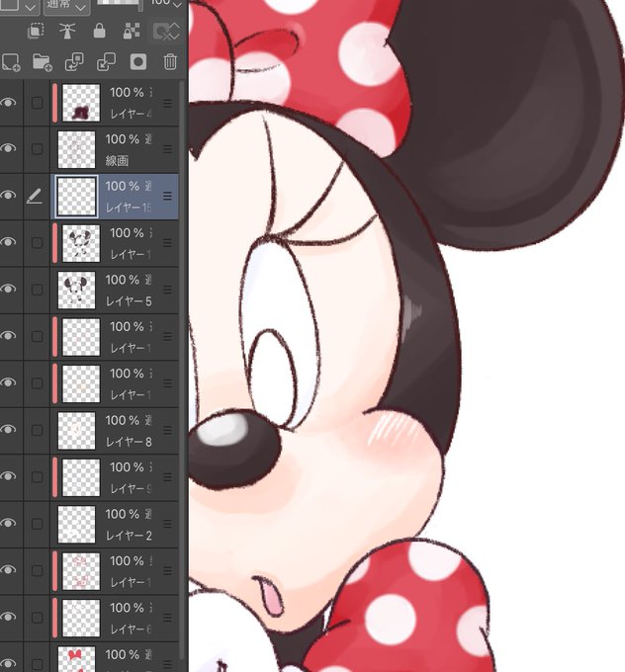Screen dimensions: 625x672
Task: Click grip handle of レイヤー8 row
Action: [x=167, y=430]
